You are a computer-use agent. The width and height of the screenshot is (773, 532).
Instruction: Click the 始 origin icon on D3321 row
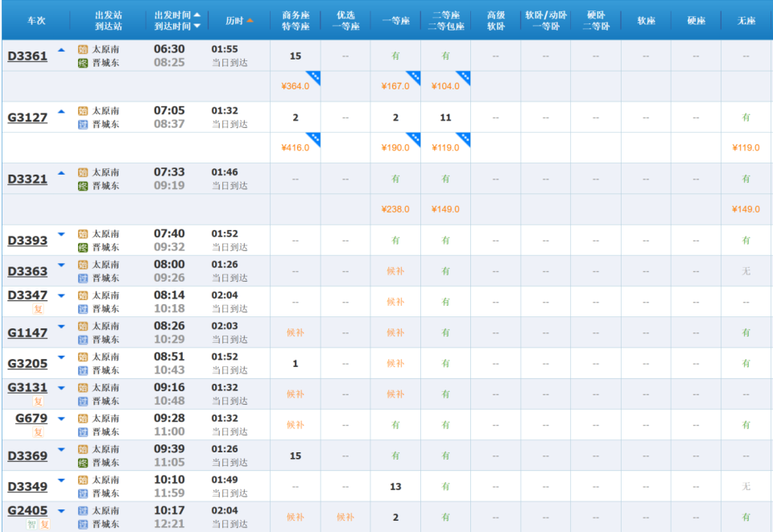(83, 172)
